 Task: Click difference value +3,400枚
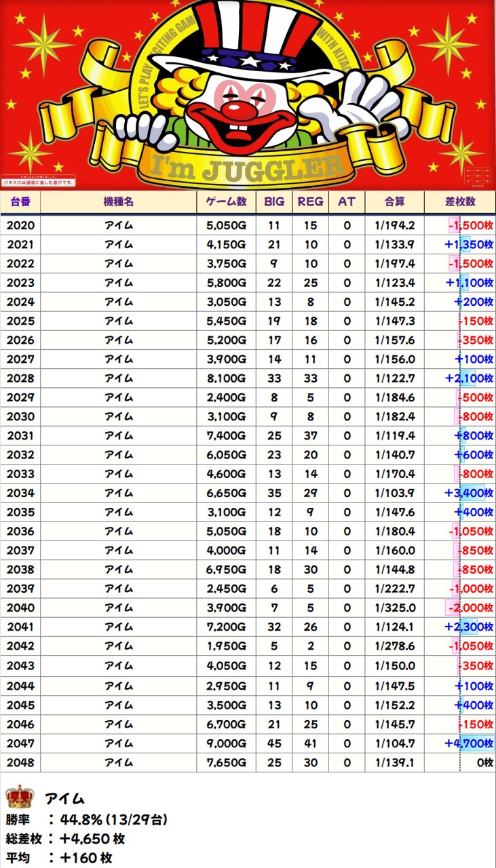pos(470,493)
